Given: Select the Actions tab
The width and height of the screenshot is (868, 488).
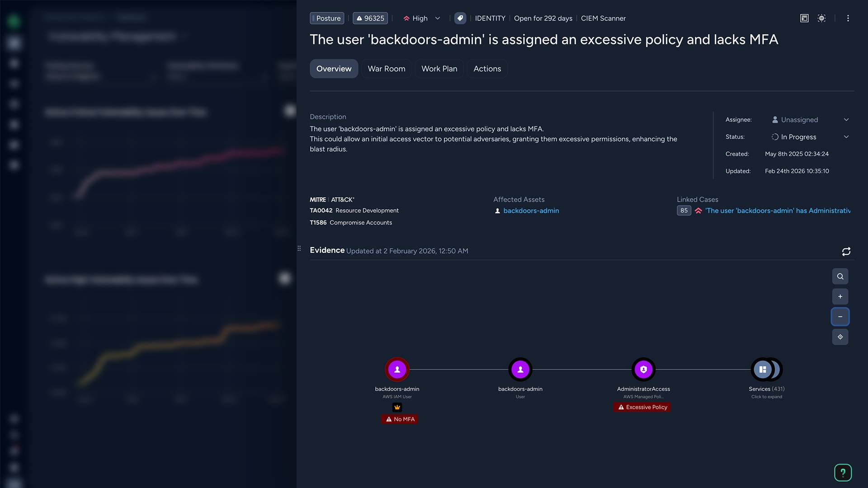Looking at the screenshot, I should pyautogui.click(x=487, y=69).
